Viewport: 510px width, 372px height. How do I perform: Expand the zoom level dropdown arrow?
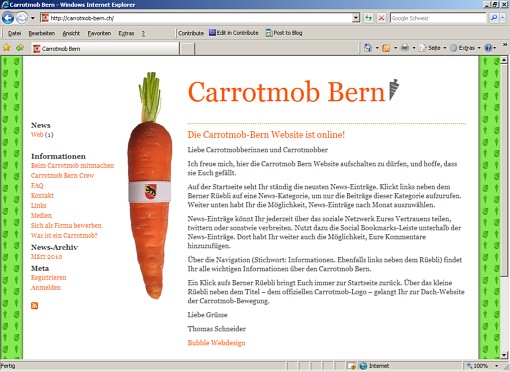[496, 366]
